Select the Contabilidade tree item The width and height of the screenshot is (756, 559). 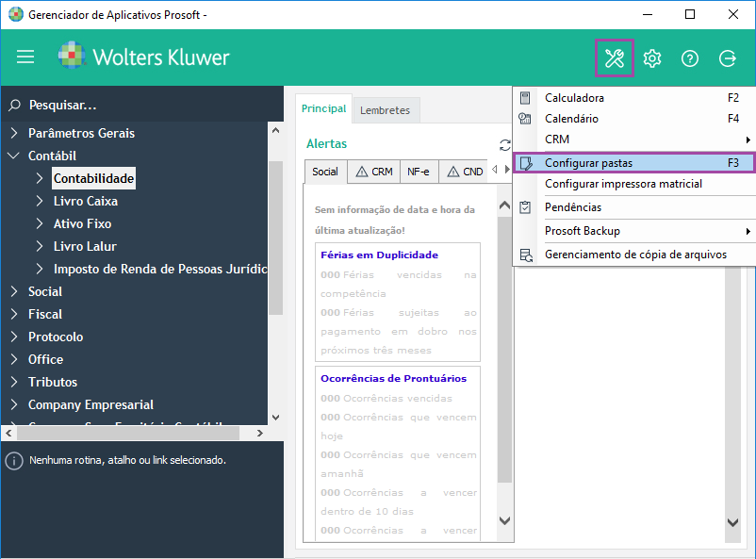93,178
